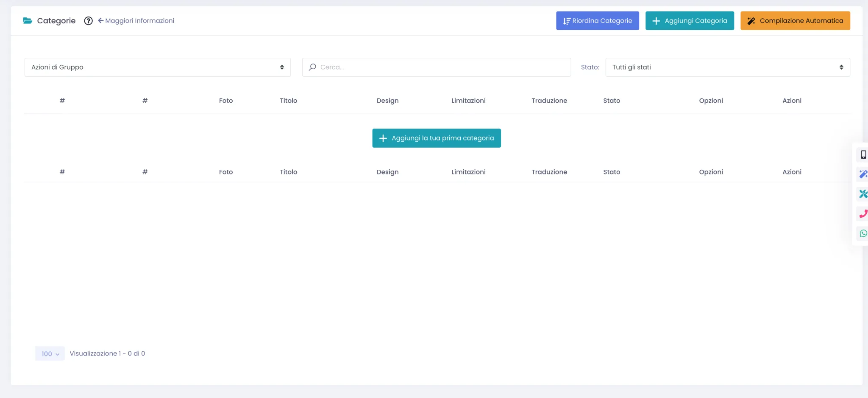
Task: Click the top Stato column header
Action: 612,101
